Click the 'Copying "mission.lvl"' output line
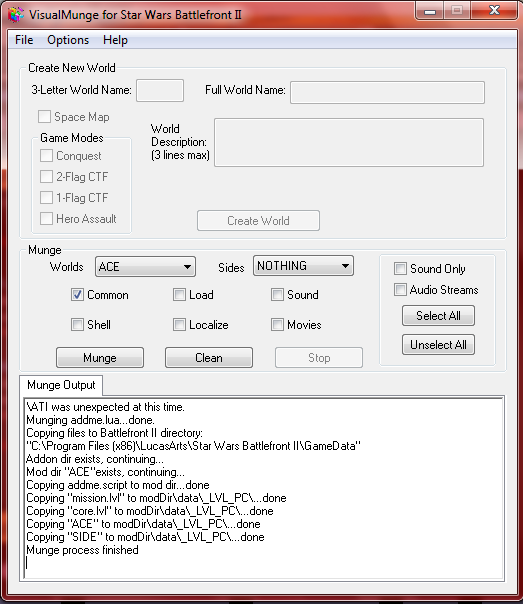Screen dimensions: 523x604 156,498
